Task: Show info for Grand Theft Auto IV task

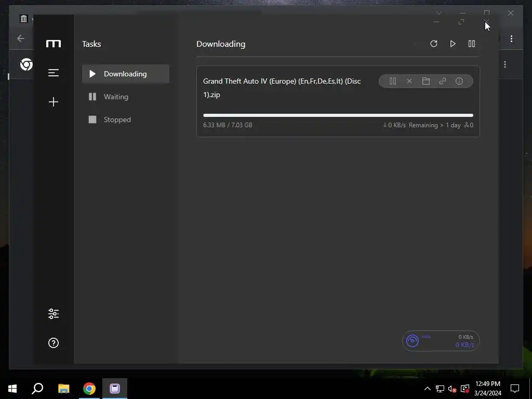Action: [x=459, y=81]
